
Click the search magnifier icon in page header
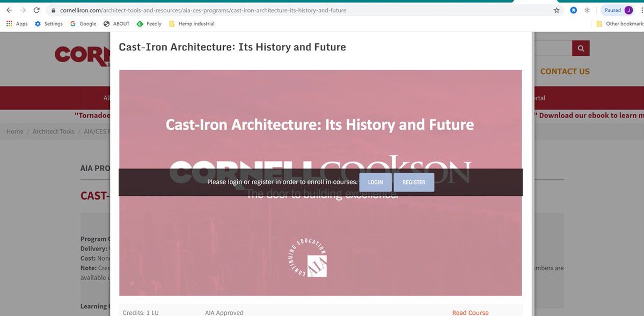click(580, 48)
